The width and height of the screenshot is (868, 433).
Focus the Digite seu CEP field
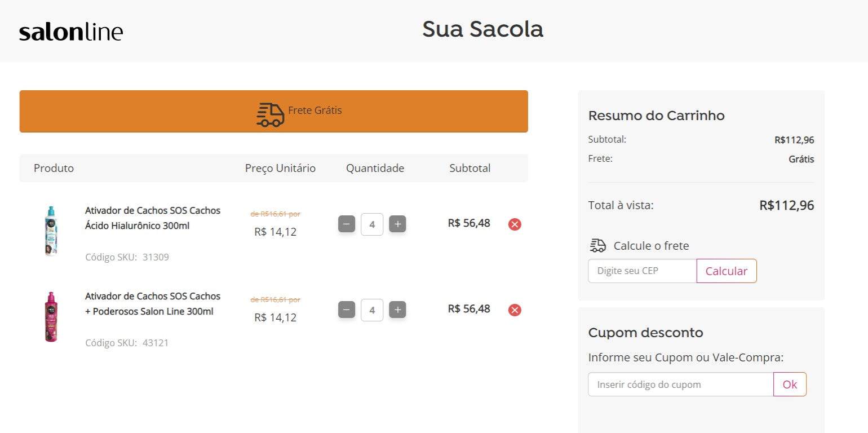[643, 271]
